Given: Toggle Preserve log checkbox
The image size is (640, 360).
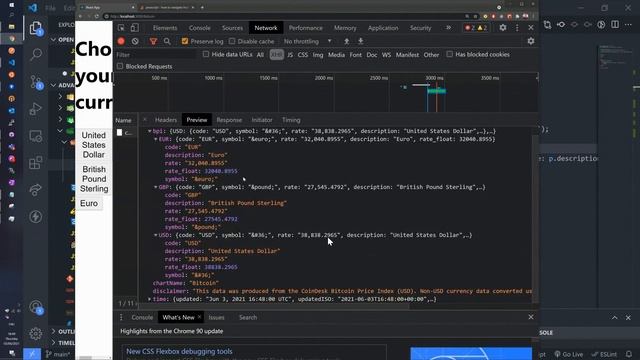Looking at the screenshot, I should [185, 41].
